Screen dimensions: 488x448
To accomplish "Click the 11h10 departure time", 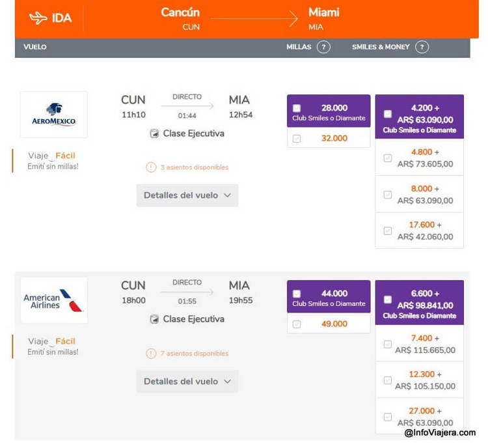I will click(x=133, y=115).
